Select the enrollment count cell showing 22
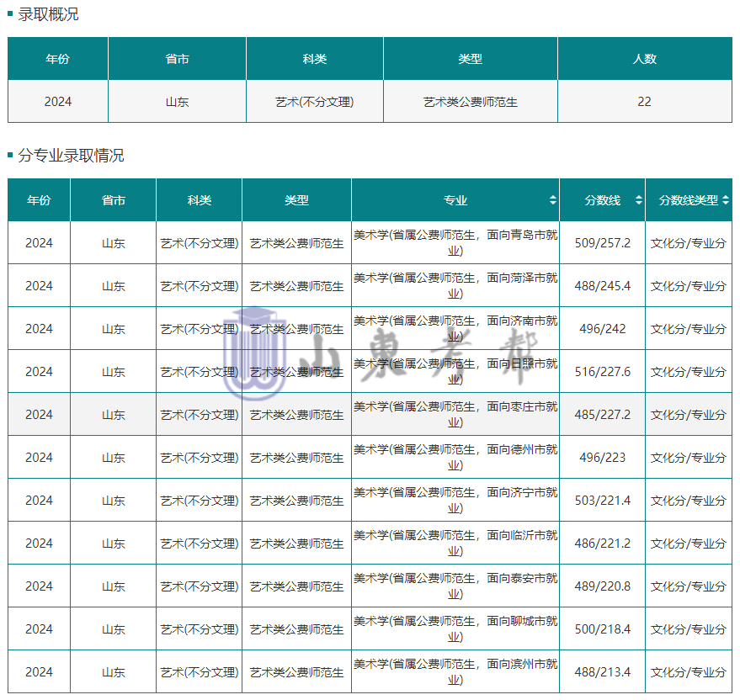This screenshot has width=740, height=700. [x=644, y=102]
